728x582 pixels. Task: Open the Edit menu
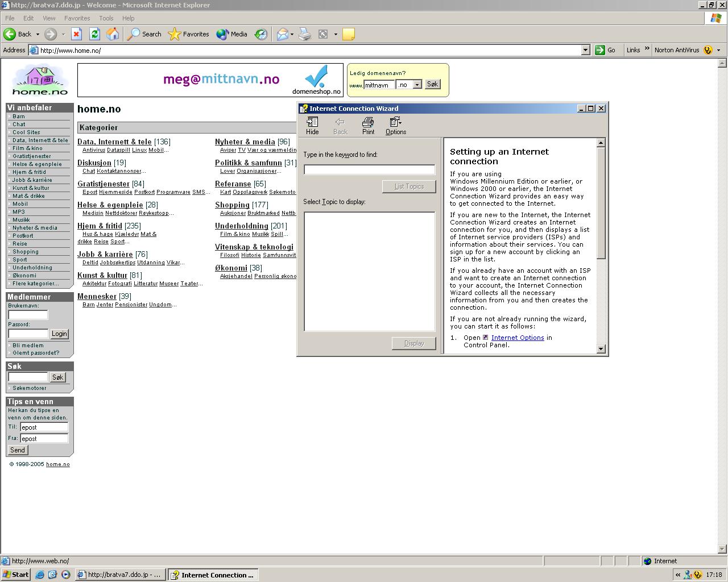[28, 18]
